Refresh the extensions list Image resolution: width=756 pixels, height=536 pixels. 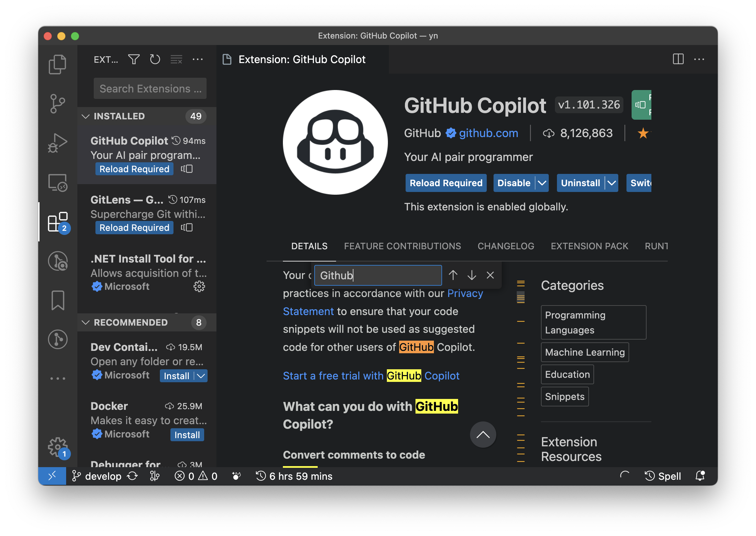[155, 60]
